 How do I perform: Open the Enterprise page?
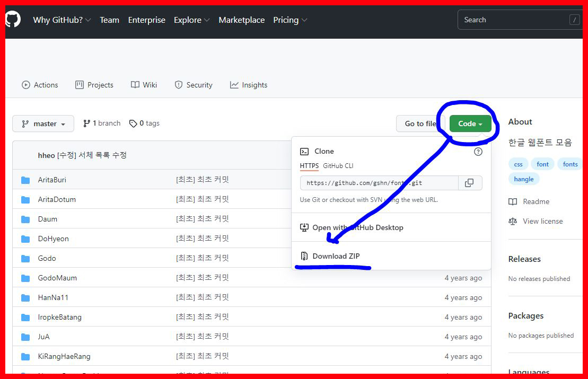coord(147,20)
